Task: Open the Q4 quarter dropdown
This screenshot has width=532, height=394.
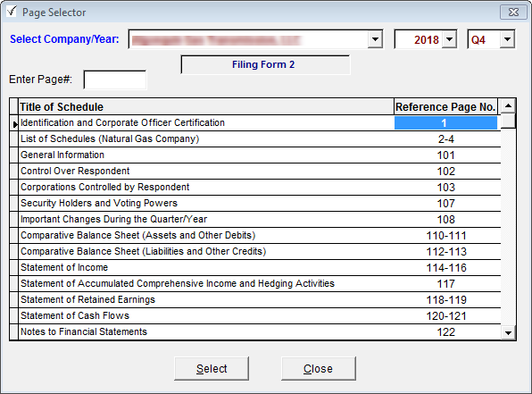Action: click(x=508, y=39)
